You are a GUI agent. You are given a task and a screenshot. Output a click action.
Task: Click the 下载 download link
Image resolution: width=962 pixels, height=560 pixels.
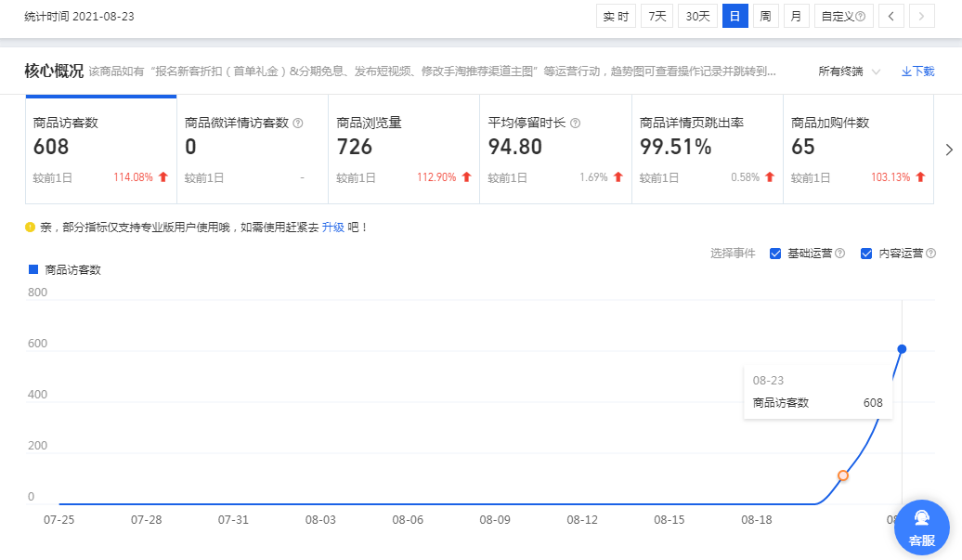pos(917,72)
